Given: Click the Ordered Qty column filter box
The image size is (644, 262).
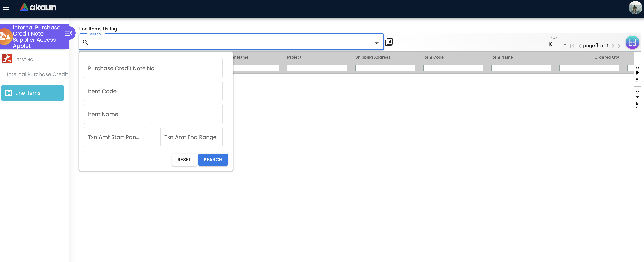Looking at the screenshot, I should [x=589, y=68].
